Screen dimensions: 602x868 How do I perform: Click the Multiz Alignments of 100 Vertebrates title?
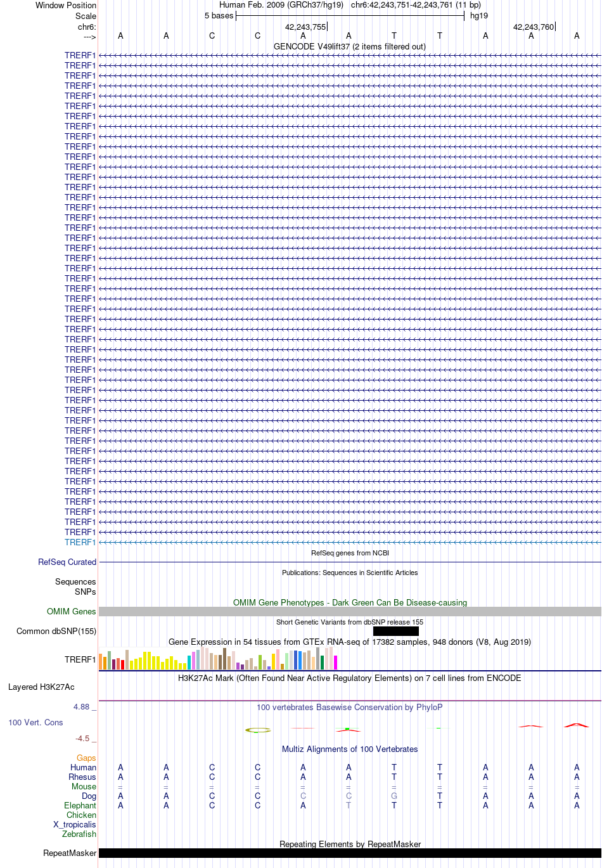pos(350,749)
